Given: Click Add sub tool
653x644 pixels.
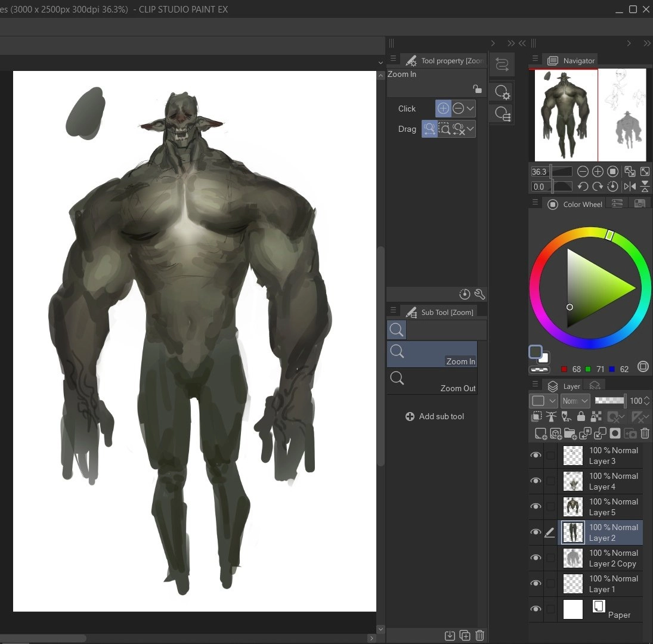Looking at the screenshot, I should [x=434, y=417].
